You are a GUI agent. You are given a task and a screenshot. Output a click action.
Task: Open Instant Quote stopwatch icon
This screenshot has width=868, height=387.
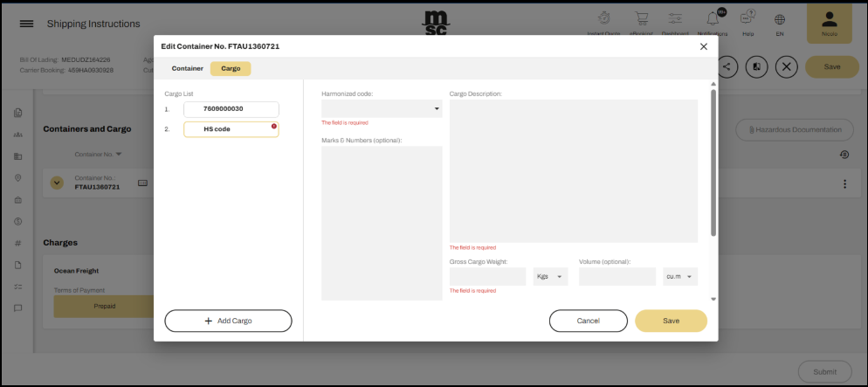coord(603,18)
